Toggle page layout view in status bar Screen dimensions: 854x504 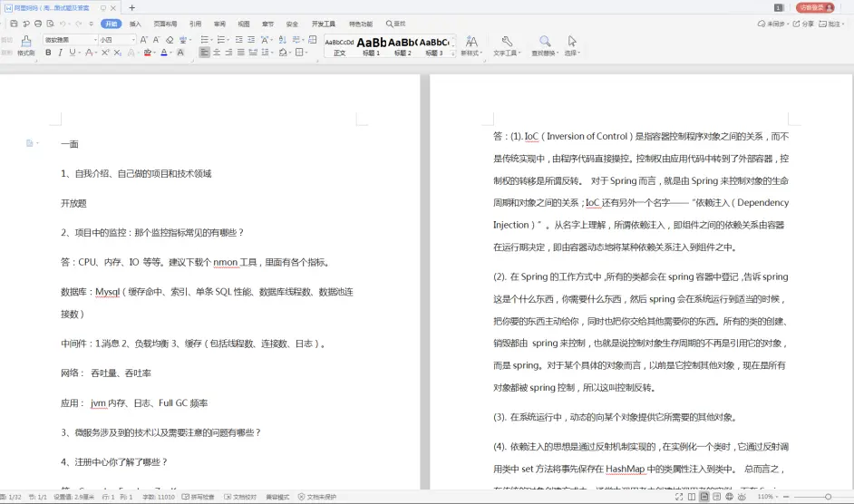[704, 497]
